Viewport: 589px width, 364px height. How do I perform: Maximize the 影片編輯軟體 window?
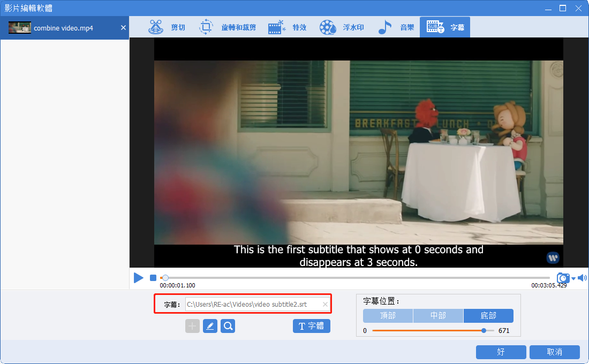tap(563, 8)
